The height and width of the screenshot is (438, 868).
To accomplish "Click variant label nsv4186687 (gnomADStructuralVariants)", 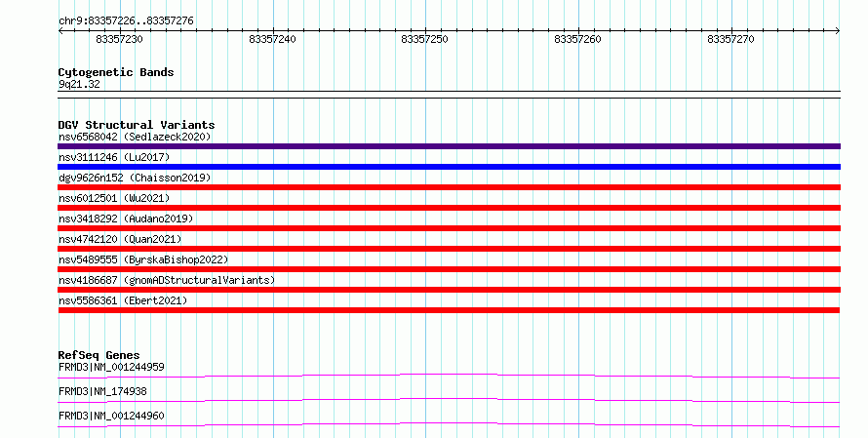I will [x=167, y=280].
